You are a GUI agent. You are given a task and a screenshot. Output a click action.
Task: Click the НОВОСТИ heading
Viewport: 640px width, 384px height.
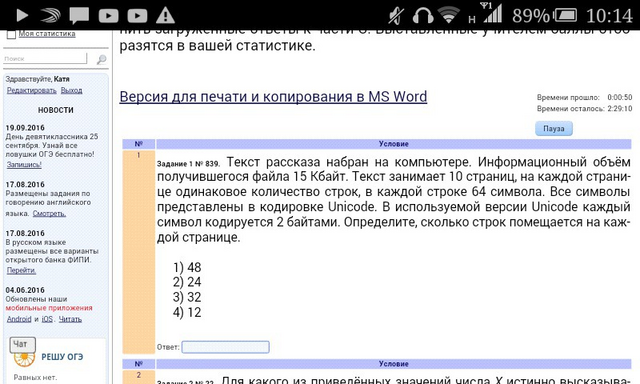[x=56, y=110]
